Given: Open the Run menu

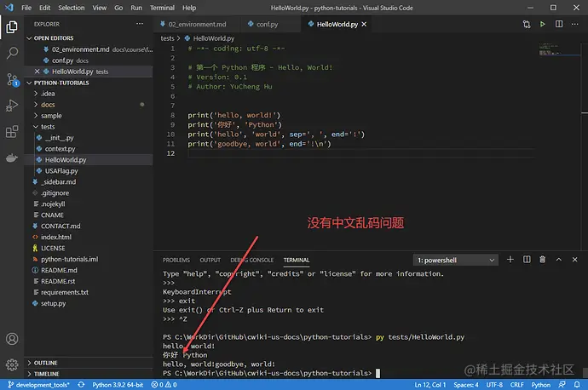Looking at the screenshot, I should click(x=136, y=8).
